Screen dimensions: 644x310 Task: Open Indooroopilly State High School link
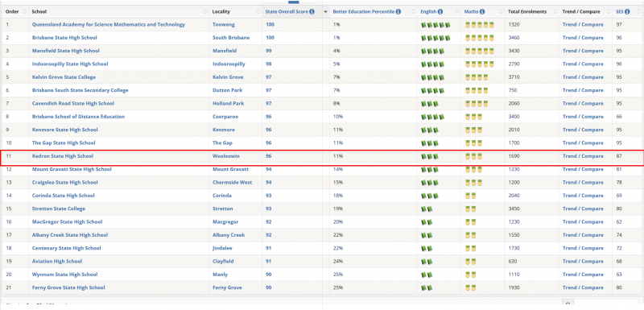[x=70, y=64]
